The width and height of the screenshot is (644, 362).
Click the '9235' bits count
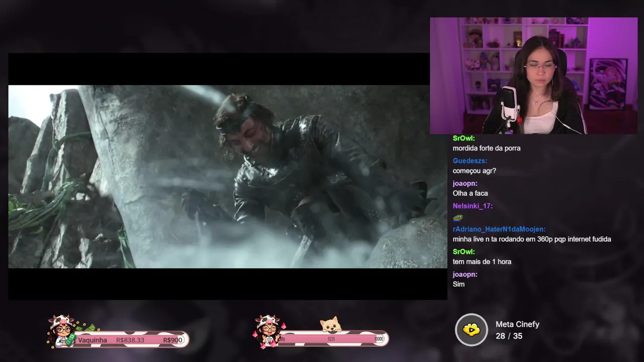point(331,339)
